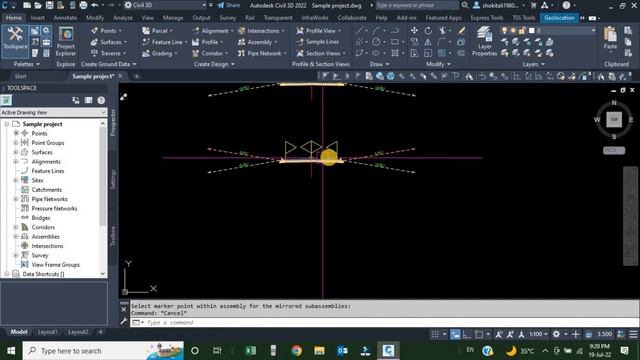Screen dimensions: 640x360
Task: Expand the Alignments tree node
Action: click(x=16, y=161)
